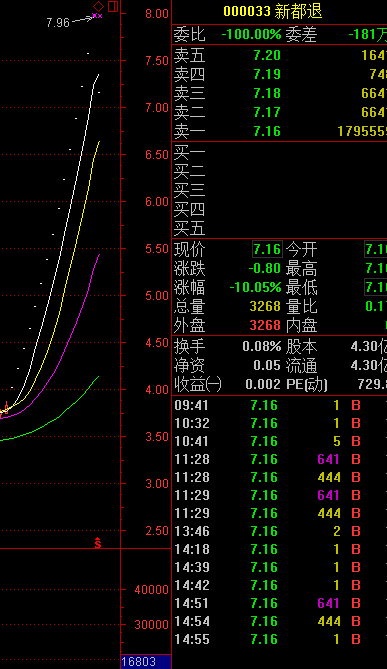Click the empty 买一 bid row label
Screen dimensions: 387x669
coord(189,153)
